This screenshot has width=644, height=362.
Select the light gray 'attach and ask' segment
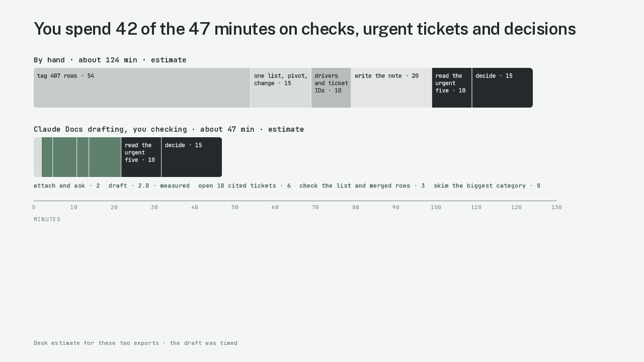click(37, 157)
